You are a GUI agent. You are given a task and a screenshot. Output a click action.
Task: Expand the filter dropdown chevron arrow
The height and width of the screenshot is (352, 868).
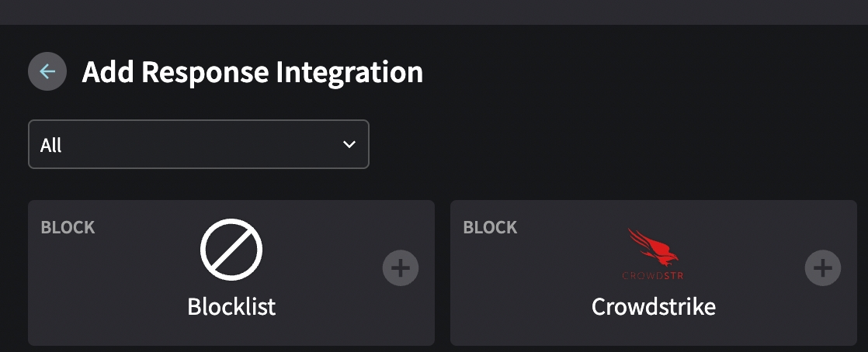349,145
